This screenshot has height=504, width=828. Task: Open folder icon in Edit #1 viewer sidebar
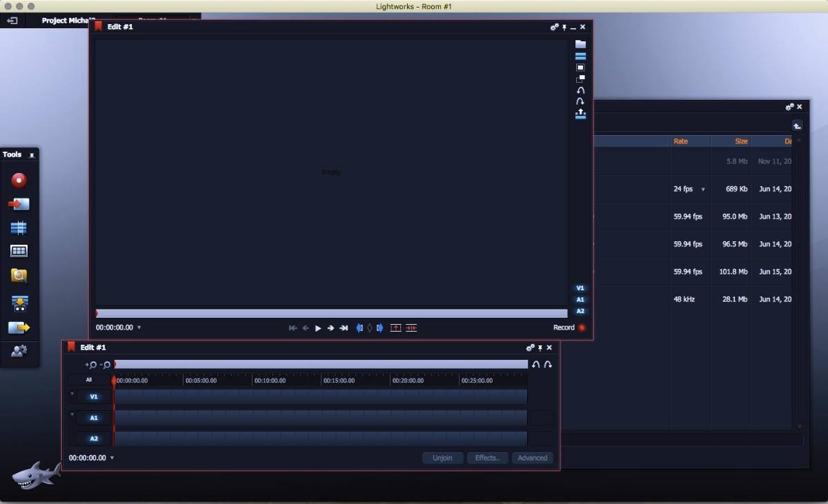(x=580, y=44)
